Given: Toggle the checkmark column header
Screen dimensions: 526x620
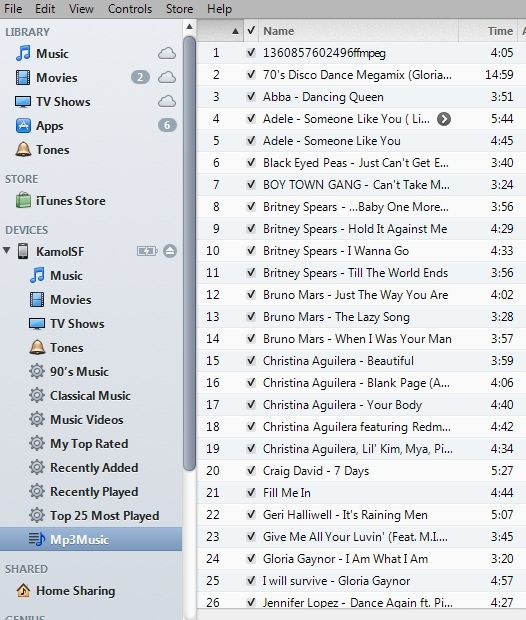Looking at the screenshot, I should [251, 30].
